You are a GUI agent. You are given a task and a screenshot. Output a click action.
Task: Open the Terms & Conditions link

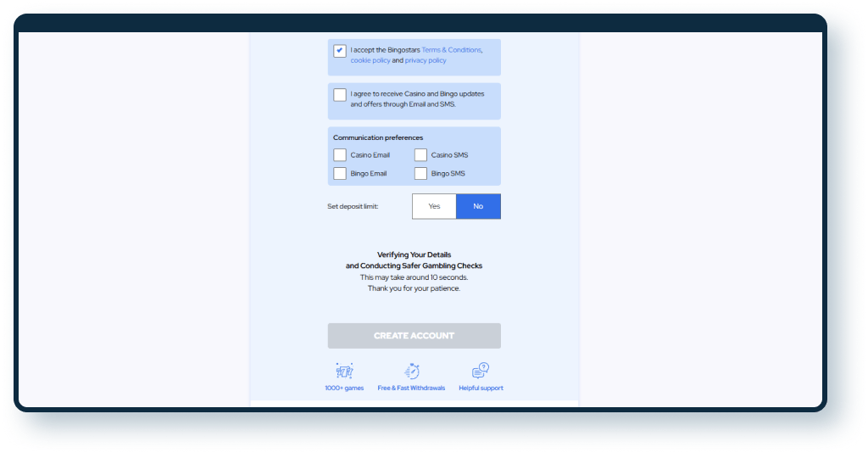[451, 50]
